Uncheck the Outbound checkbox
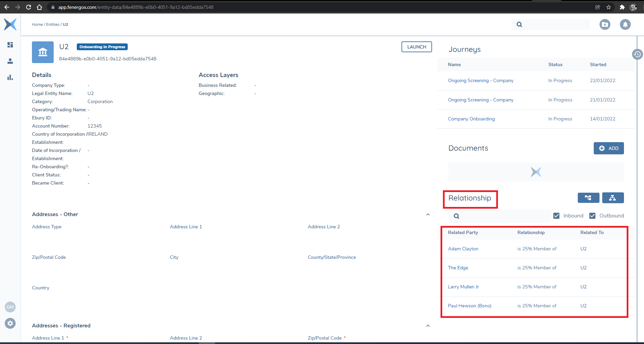 tap(592, 216)
